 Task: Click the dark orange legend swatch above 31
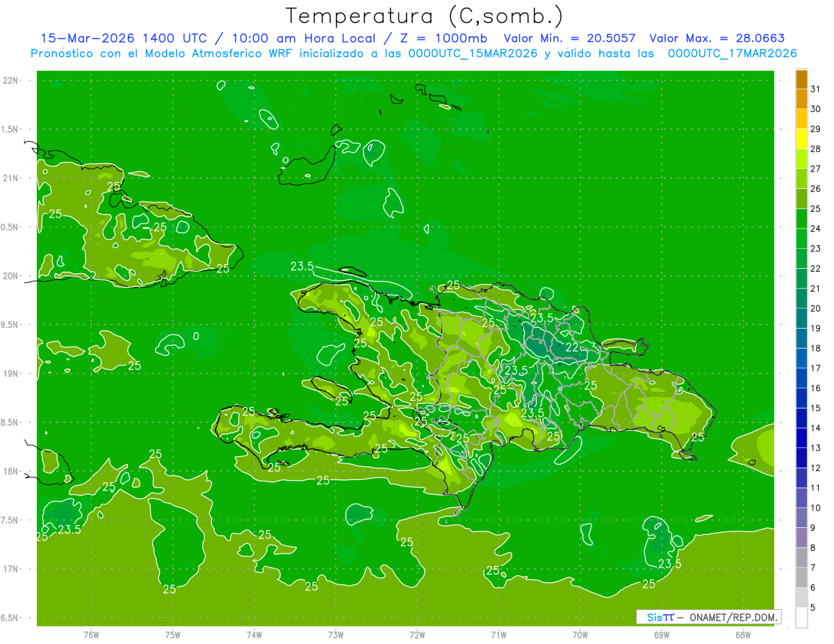pyautogui.click(x=801, y=79)
